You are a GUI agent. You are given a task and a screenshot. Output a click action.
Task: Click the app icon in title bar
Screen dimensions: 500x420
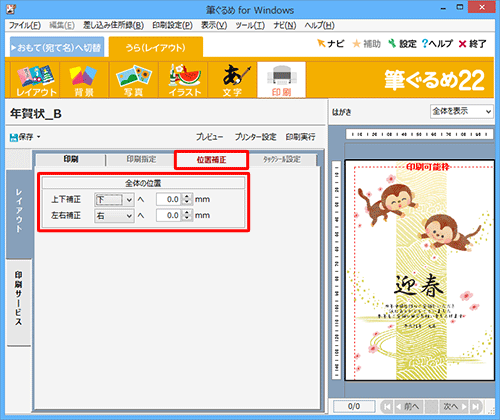pos(11,9)
